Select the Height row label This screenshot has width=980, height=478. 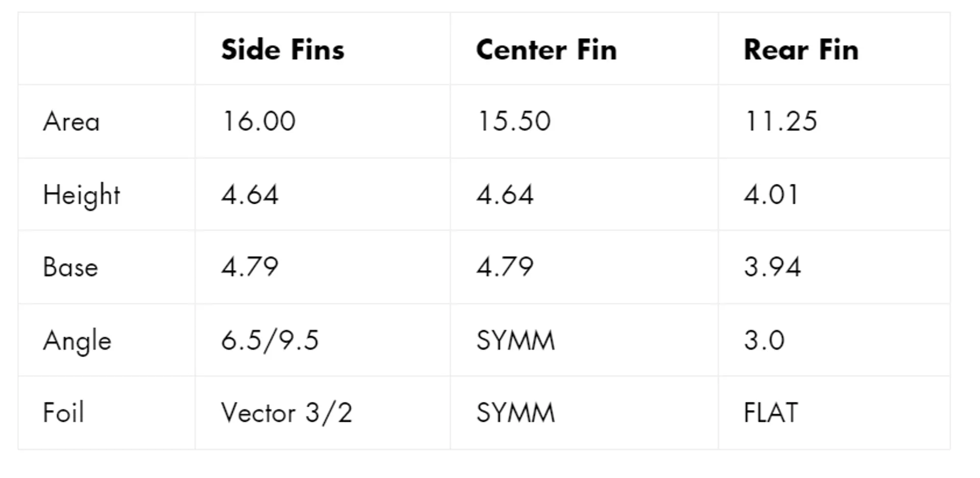click(x=82, y=195)
